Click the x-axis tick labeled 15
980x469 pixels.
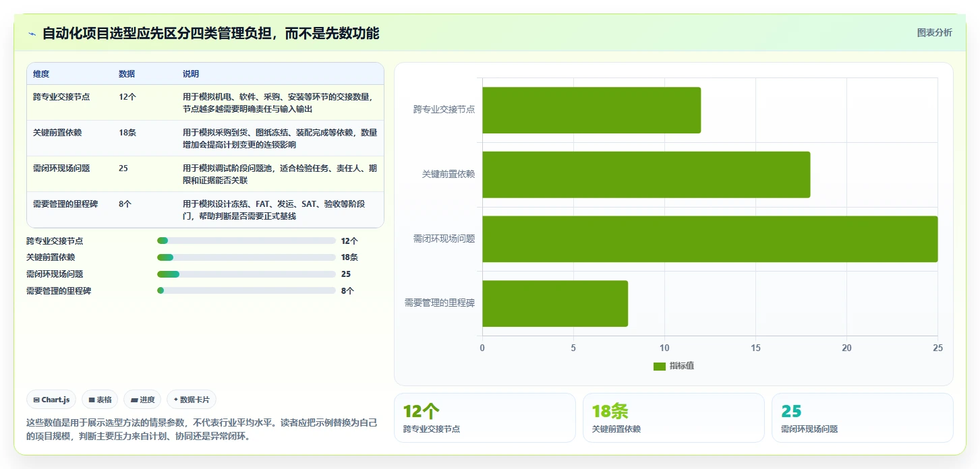755,348
